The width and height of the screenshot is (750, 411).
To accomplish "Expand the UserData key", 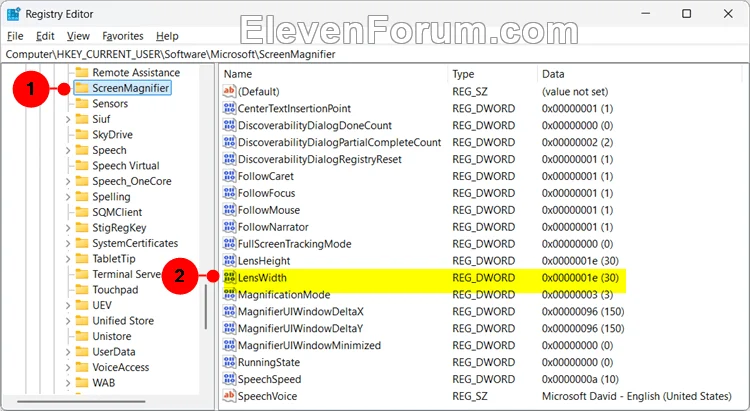I will [67, 352].
